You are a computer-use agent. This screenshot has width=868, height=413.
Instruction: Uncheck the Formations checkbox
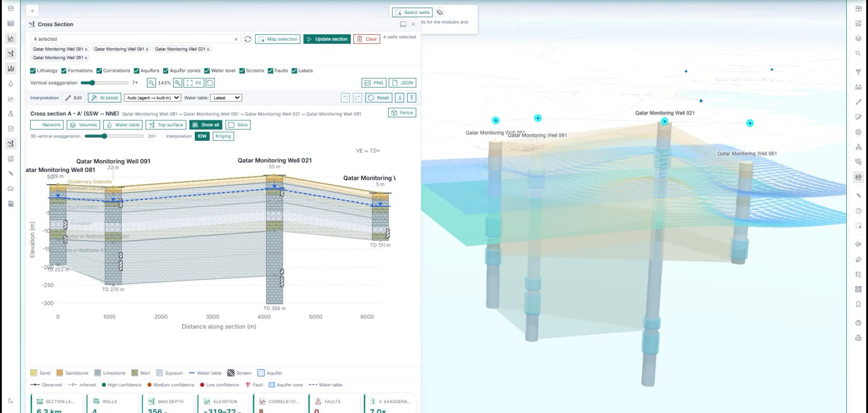coord(64,71)
